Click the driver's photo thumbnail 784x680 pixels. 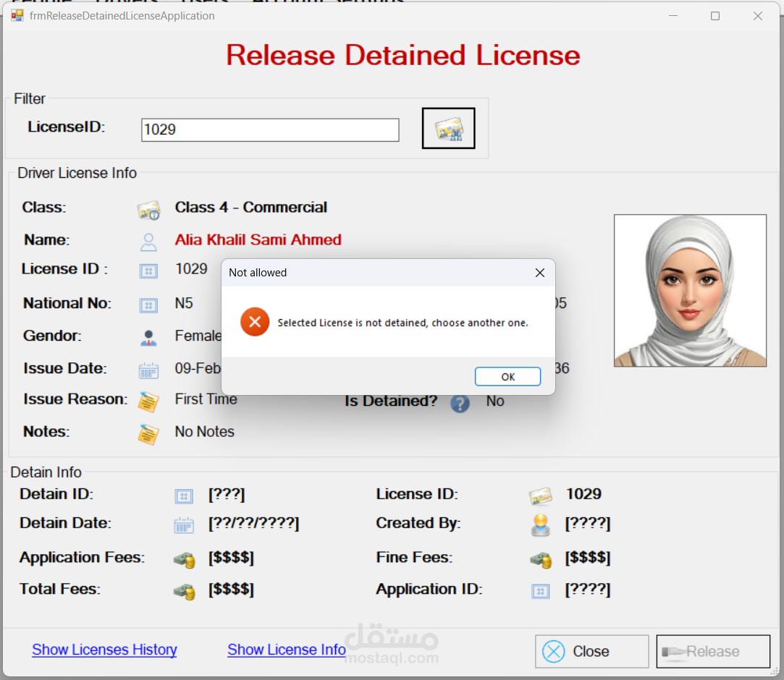click(690, 291)
